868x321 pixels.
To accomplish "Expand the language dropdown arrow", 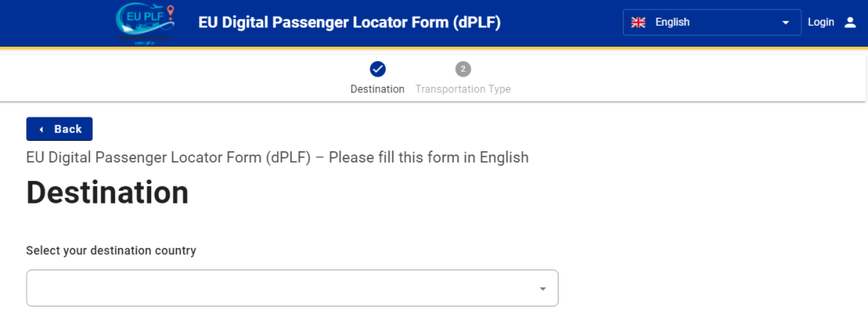I will click(x=785, y=23).
